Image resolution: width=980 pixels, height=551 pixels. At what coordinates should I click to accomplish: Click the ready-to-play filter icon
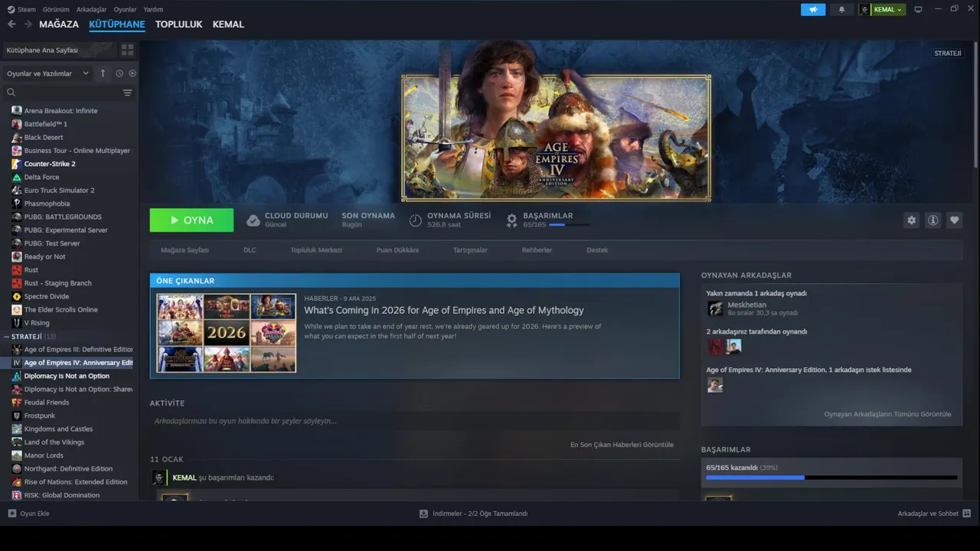[132, 73]
